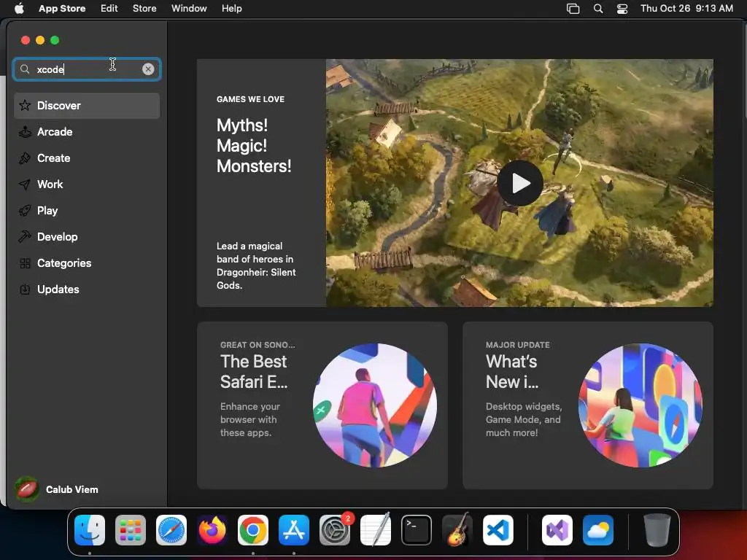
Task: Click the account avatar picture
Action: coord(27,489)
